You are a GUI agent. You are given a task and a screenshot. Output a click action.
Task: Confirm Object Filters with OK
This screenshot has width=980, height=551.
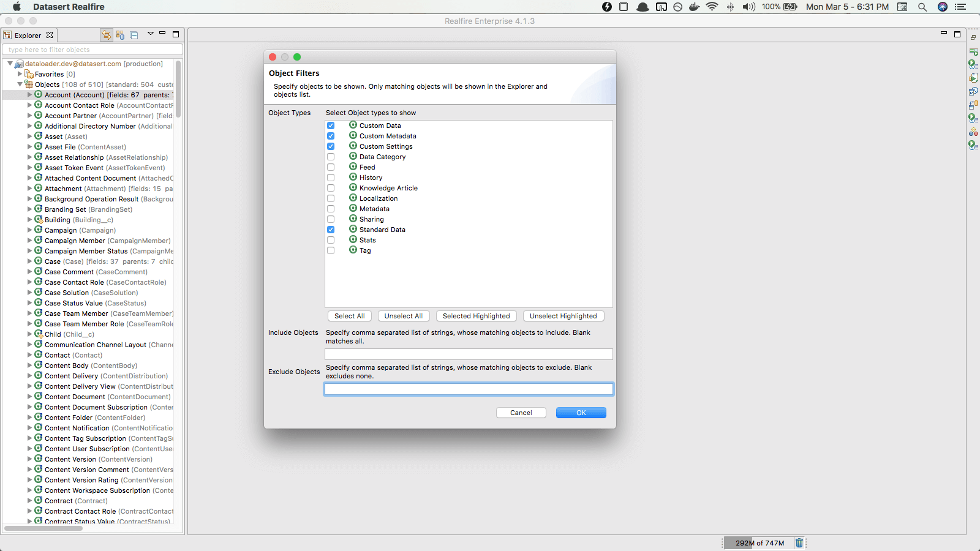[x=581, y=413]
